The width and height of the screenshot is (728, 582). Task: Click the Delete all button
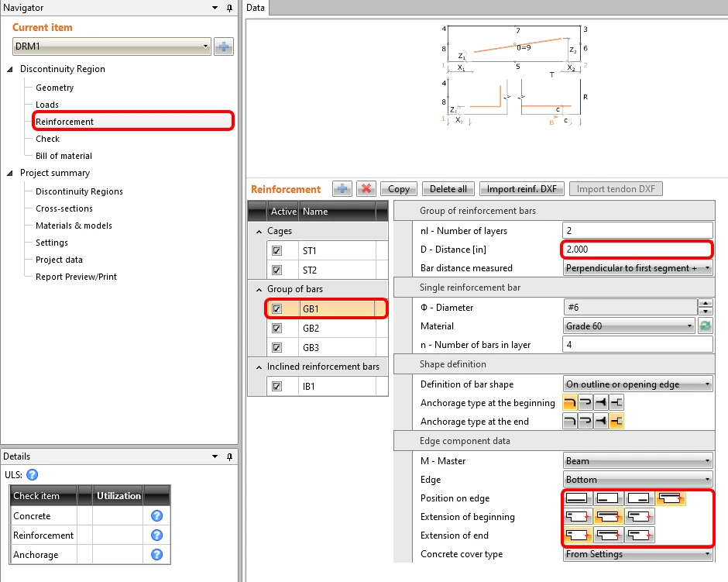pyautogui.click(x=448, y=189)
